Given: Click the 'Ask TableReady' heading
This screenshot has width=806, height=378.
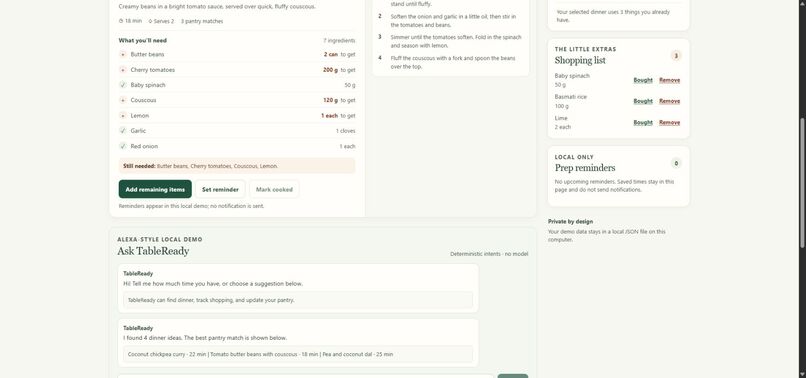Looking at the screenshot, I should 153,251.
